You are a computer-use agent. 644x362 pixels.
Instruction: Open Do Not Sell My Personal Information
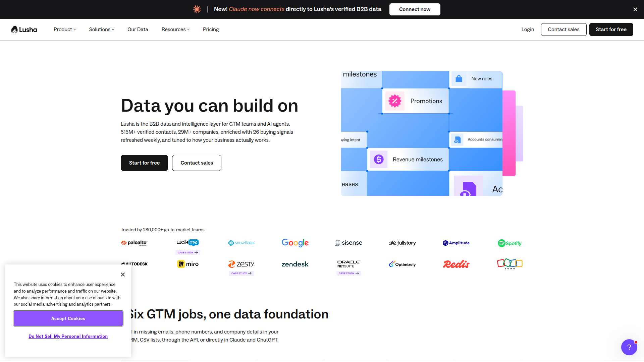pyautogui.click(x=68, y=336)
